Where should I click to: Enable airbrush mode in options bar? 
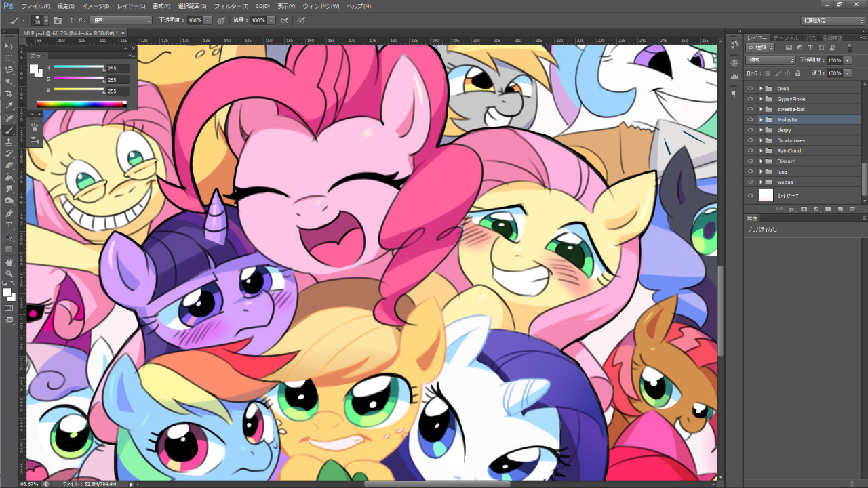[284, 20]
